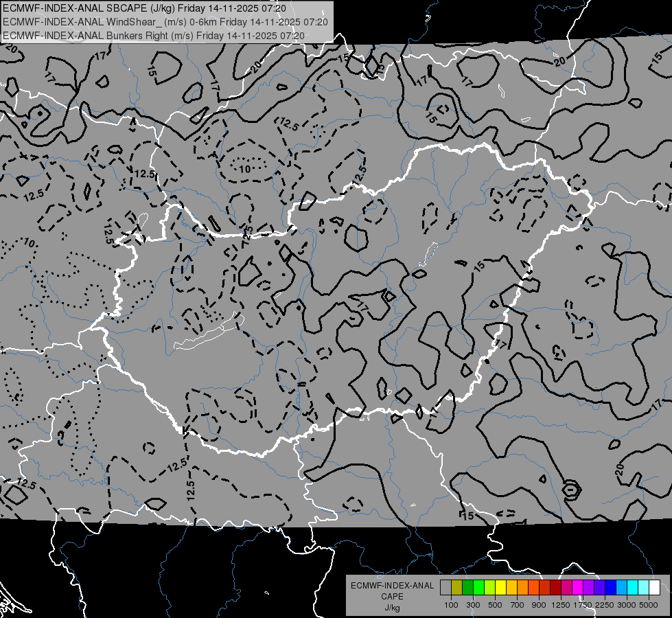Pick the amber legend swatch

[x=511, y=588]
